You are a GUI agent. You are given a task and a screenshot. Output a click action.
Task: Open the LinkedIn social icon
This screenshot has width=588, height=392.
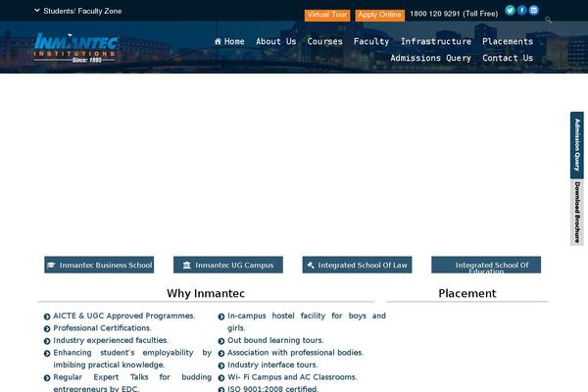(534, 10)
